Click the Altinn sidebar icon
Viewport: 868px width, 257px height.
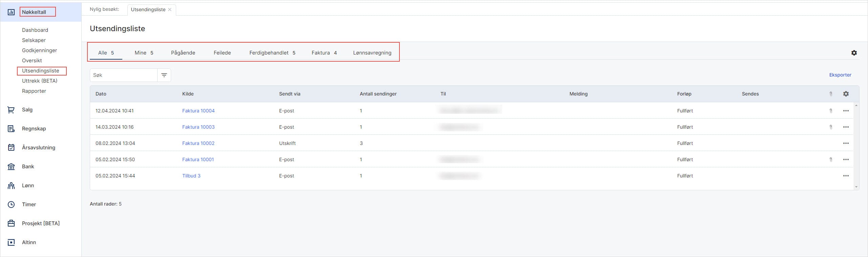pos(11,242)
